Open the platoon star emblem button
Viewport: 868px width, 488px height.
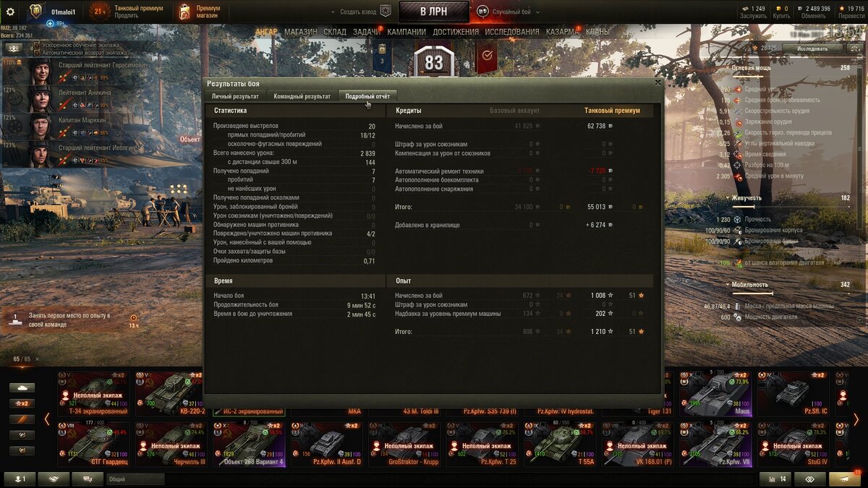point(386,11)
